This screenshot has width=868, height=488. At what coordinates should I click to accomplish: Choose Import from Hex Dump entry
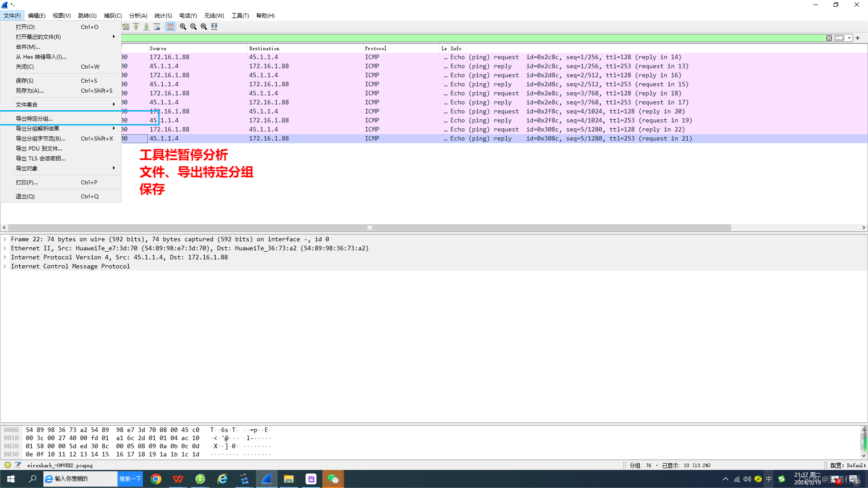click(61, 56)
